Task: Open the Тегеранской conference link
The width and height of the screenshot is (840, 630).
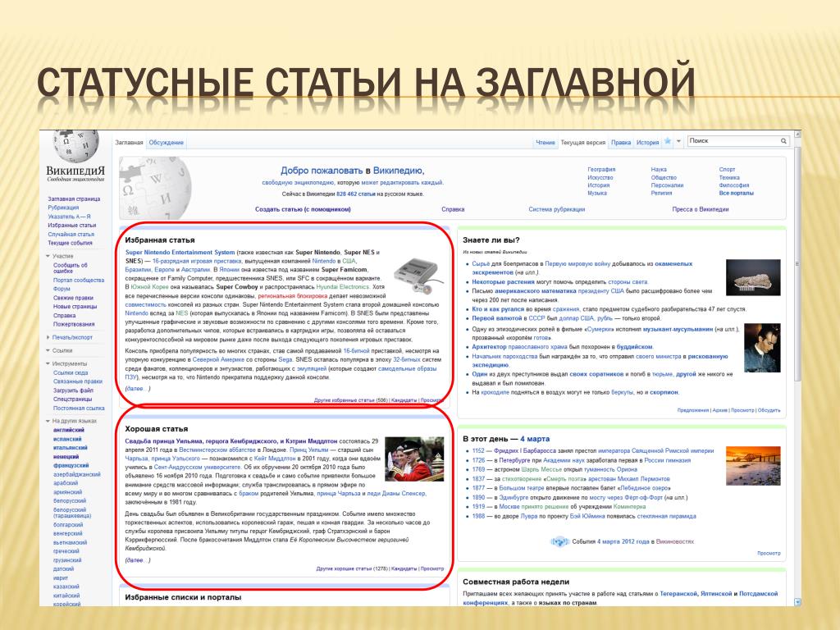Action: (x=678, y=594)
